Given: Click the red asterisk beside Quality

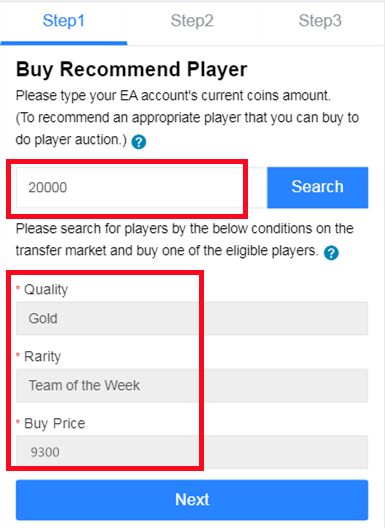Looking at the screenshot, I should pos(18,288).
